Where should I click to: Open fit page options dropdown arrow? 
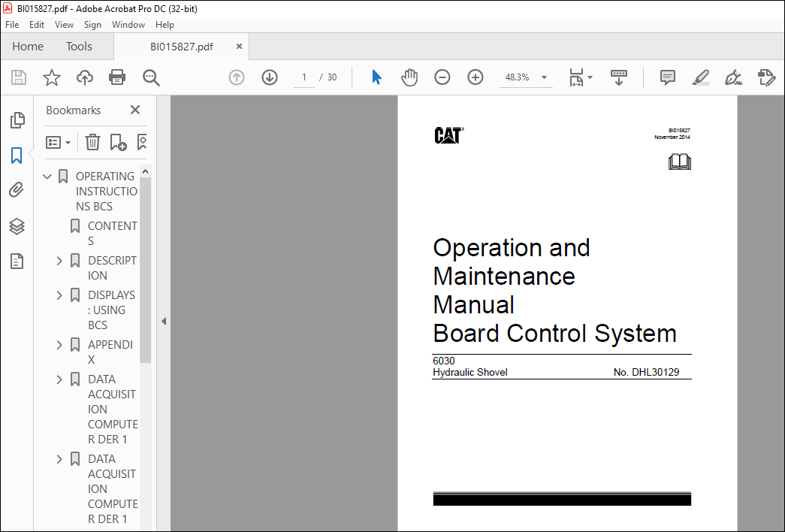pyautogui.click(x=590, y=77)
